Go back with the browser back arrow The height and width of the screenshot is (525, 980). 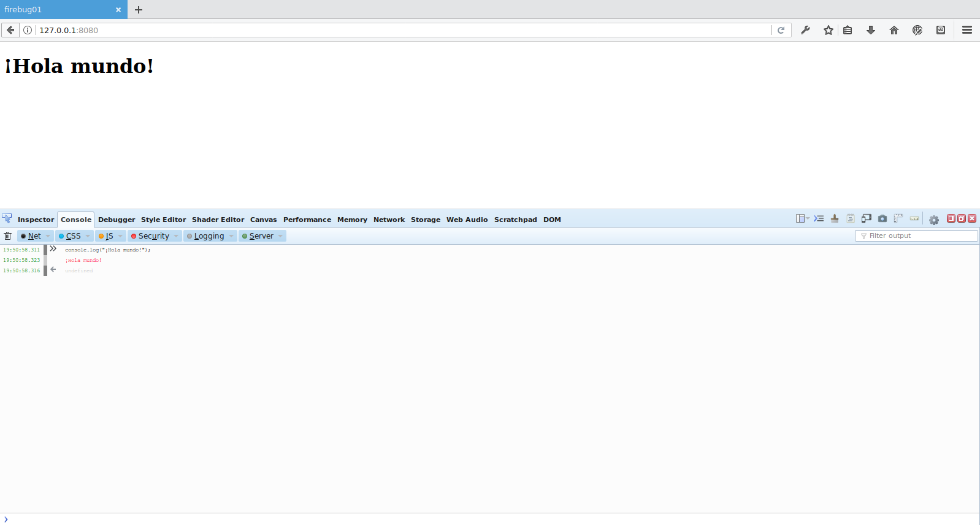(x=10, y=30)
